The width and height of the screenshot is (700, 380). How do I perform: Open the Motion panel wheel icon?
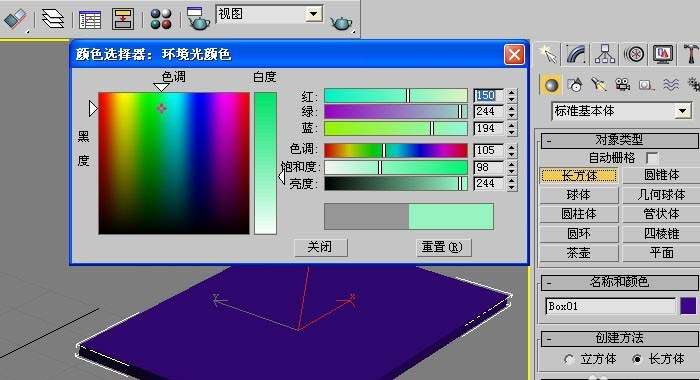(634, 54)
